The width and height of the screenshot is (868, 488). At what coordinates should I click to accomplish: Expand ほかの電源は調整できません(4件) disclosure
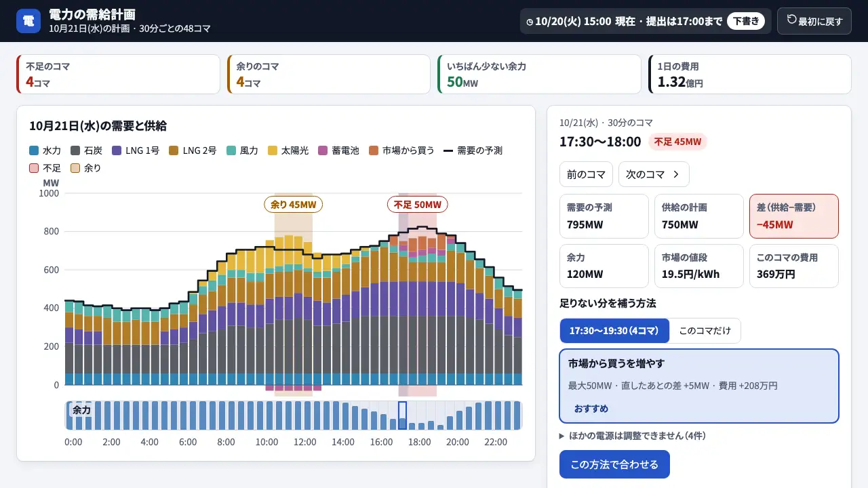[x=633, y=436]
